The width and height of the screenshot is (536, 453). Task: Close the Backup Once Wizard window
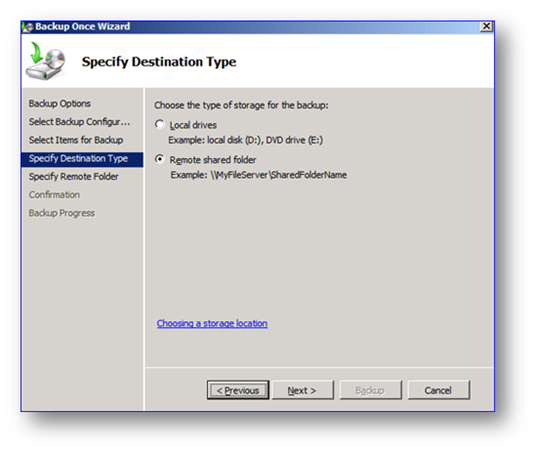click(x=486, y=26)
